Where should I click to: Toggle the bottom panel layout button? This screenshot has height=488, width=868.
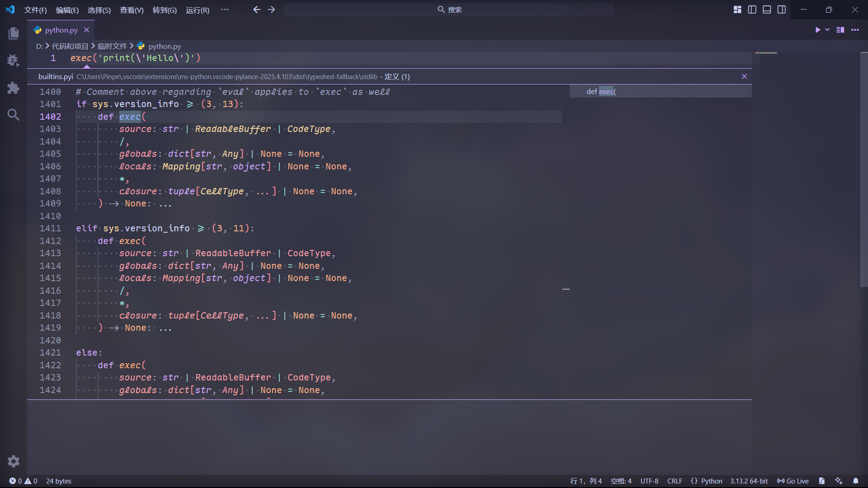(767, 9)
